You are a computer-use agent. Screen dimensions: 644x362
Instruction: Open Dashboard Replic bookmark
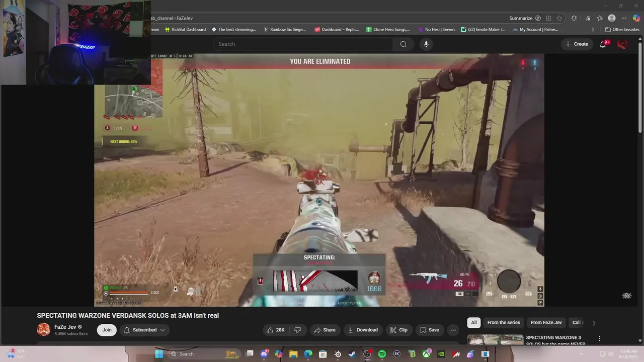[x=337, y=30]
